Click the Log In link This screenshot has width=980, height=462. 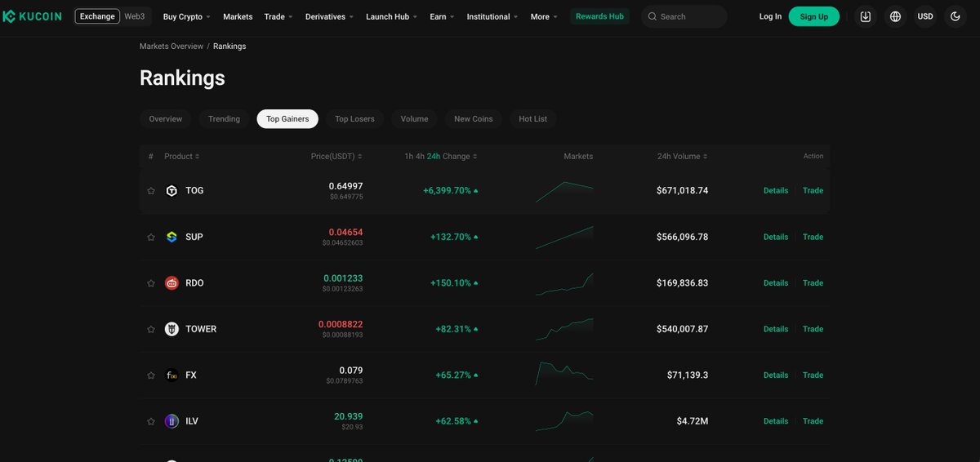coord(770,16)
